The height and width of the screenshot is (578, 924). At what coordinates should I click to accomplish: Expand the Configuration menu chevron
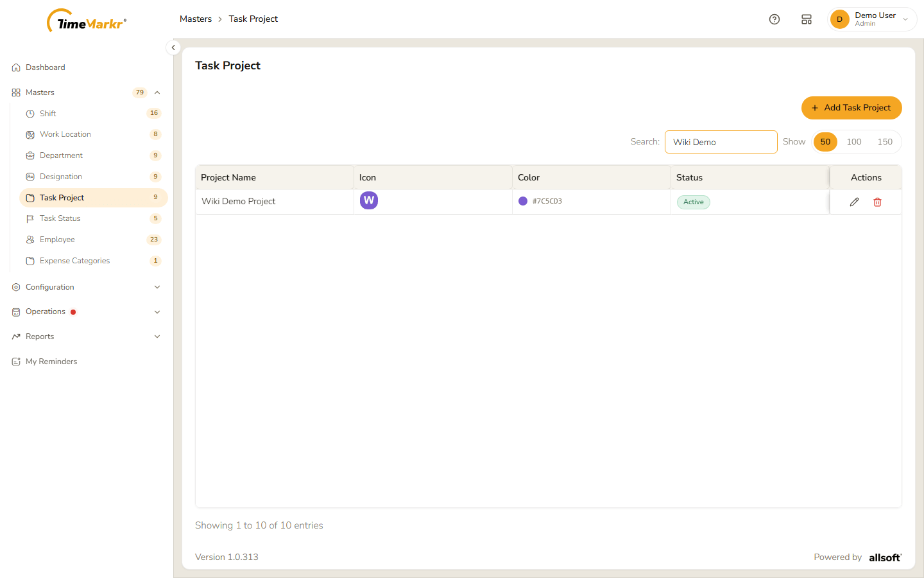(x=157, y=287)
